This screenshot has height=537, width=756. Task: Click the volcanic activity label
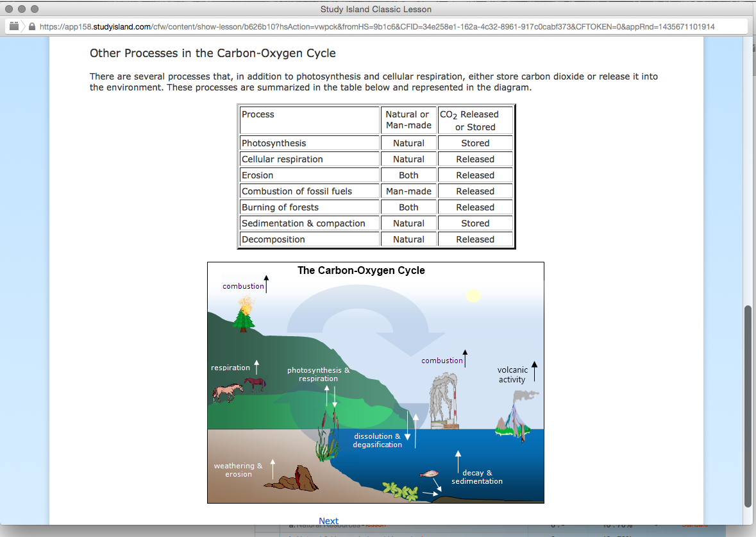click(512, 375)
